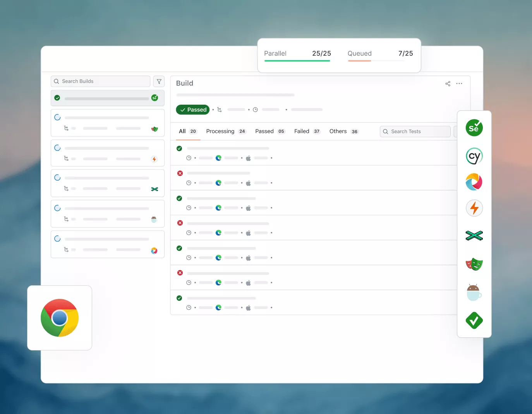Click the clock icon in last test row

189,308
